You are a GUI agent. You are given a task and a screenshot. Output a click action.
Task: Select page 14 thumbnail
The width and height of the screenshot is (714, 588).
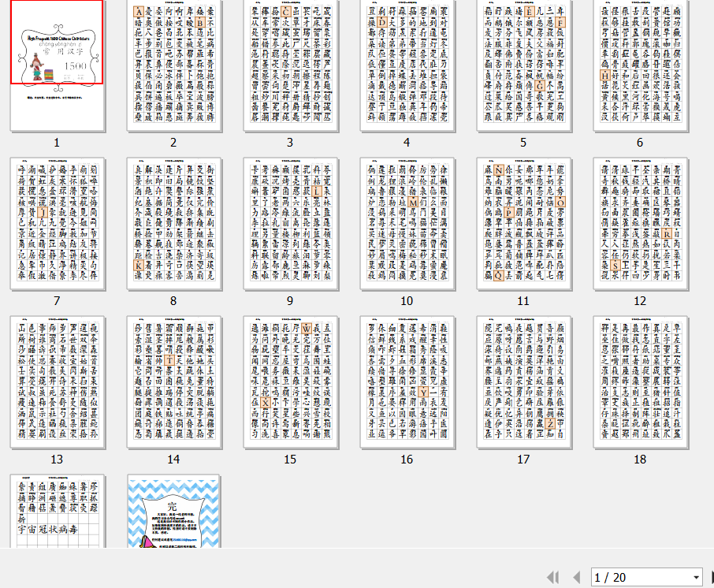tap(173, 381)
